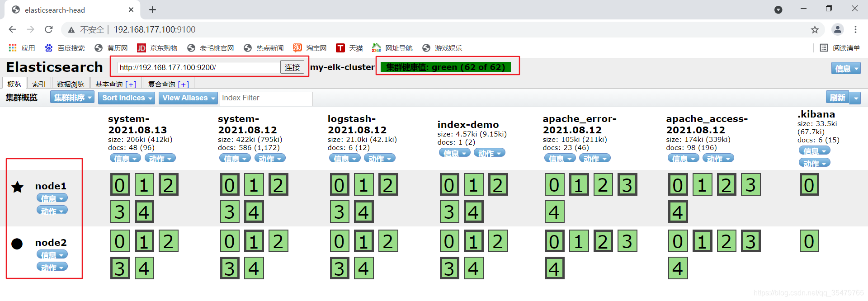The height and width of the screenshot is (301, 868).
Task: Click the black circle beside node2
Action: [17, 244]
